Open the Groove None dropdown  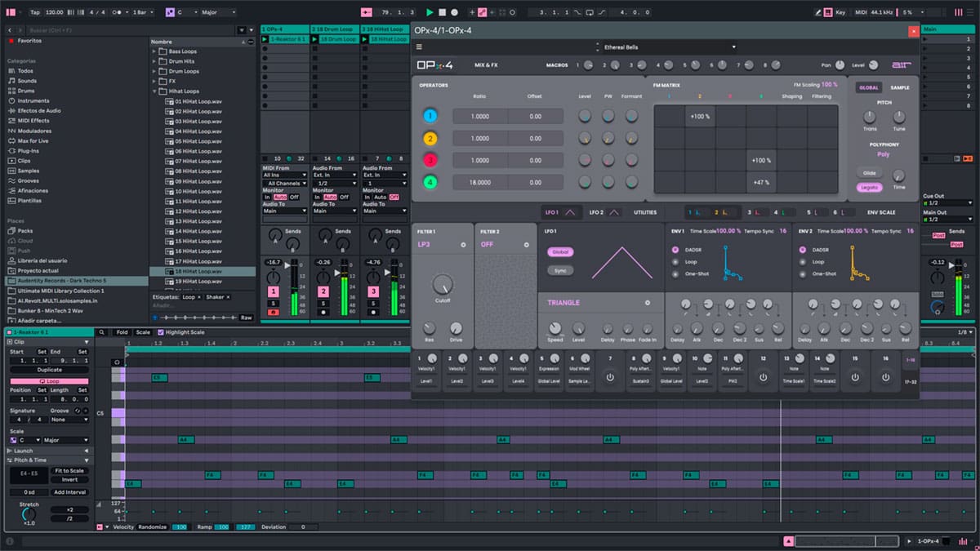[x=69, y=420]
